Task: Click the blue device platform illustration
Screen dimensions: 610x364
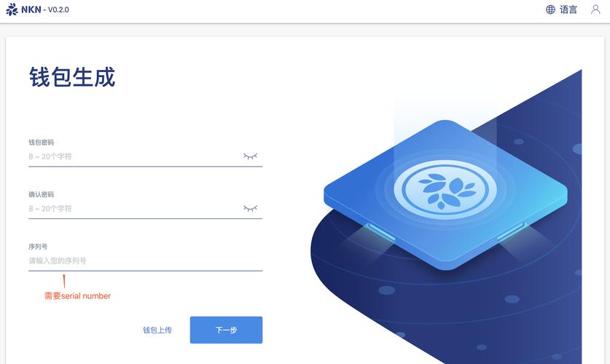Action: 445,194
